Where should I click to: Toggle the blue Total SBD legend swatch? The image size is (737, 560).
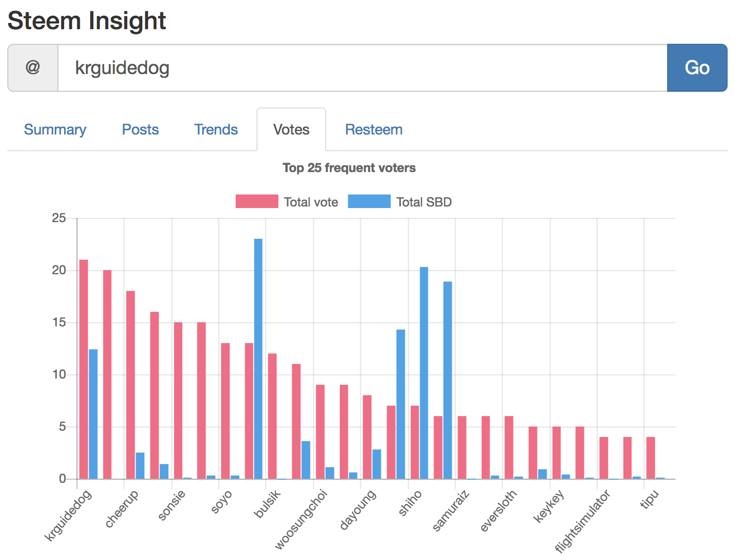369,201
